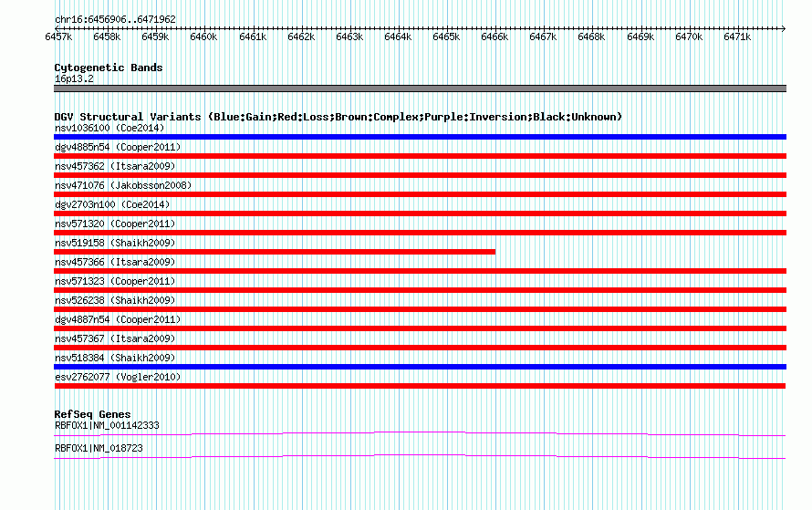Open variant nsv571323 (Cooper2011) label
This screenshot has height=510, width=812.
pos(115,281)
